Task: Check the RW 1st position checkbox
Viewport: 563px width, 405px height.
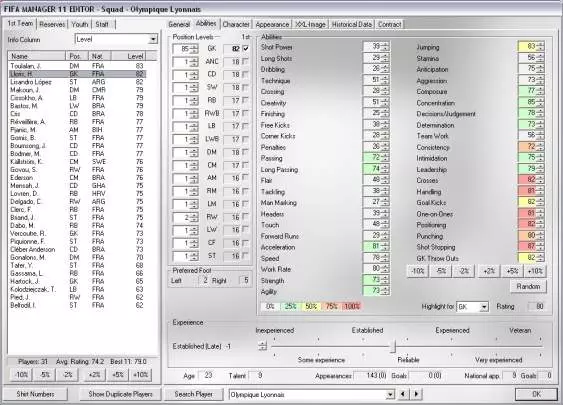Action: (x=246, y=217)
